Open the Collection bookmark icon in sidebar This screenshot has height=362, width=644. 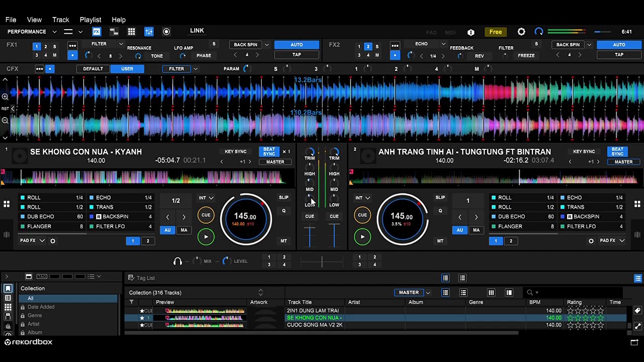pos(8,289)
